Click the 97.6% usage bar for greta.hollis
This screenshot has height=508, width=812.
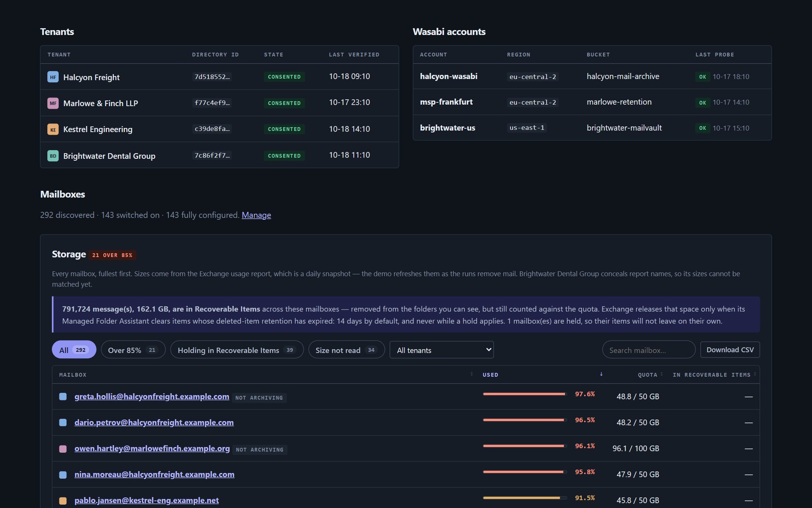tap(525, 394)
